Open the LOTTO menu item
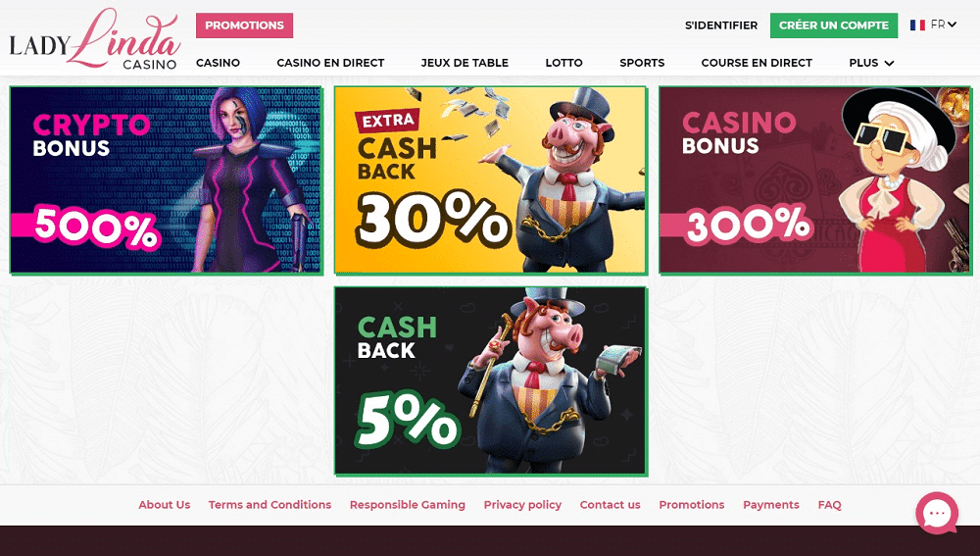Image resolution: width=980 pixels, height=556 pixels. (x=563, y=63)
